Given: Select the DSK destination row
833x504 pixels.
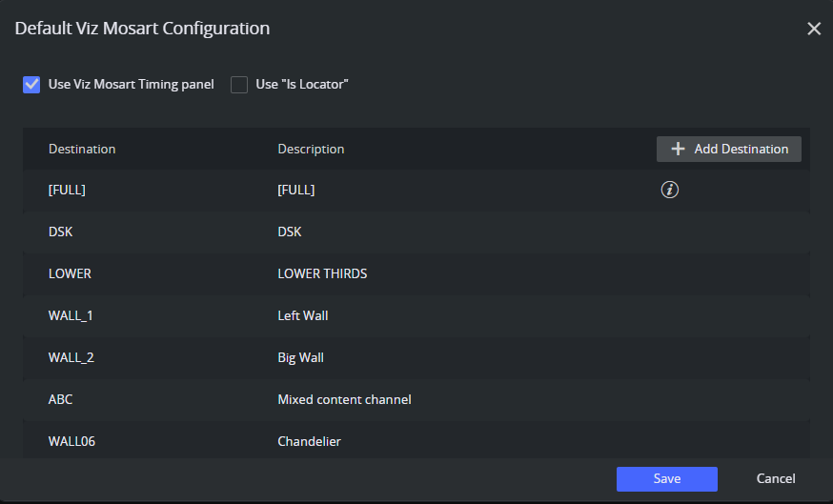Looking at the screenshot, I should click(62, 232).
